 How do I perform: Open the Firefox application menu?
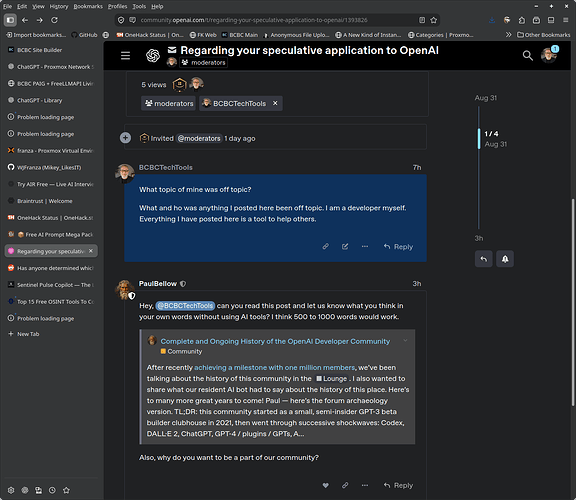pos(565,20)
